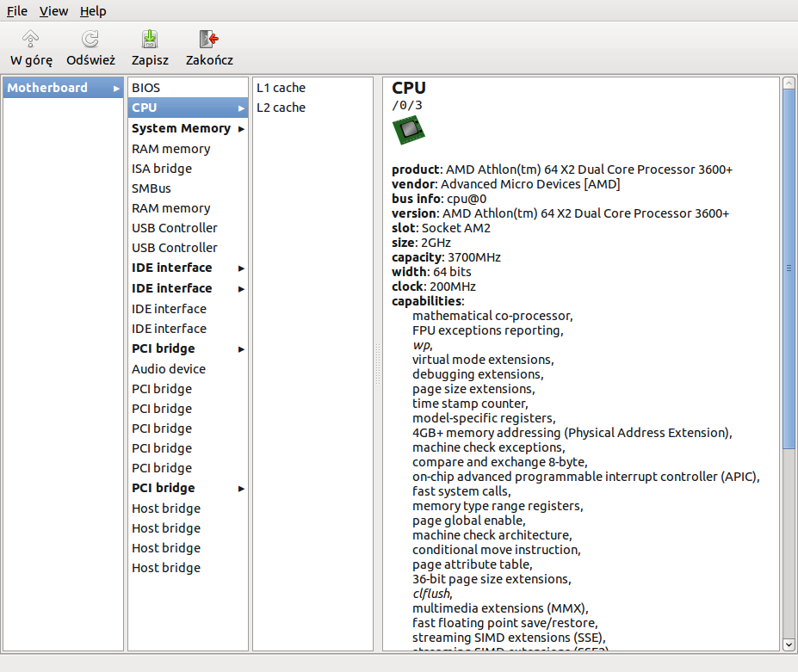This screenshot has height=672, width=798.
Task: Refresh hardware list with Odśwież
Action: 90,48
